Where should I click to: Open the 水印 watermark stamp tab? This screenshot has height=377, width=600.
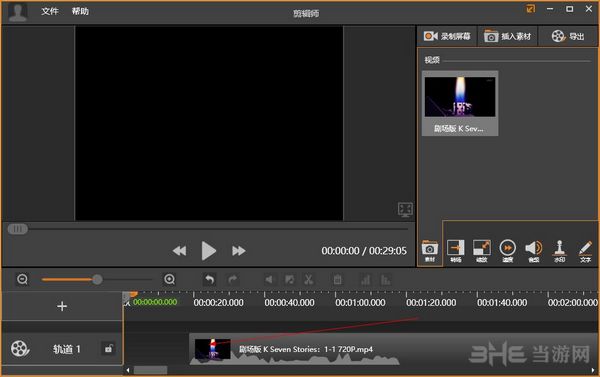point(559,251)
